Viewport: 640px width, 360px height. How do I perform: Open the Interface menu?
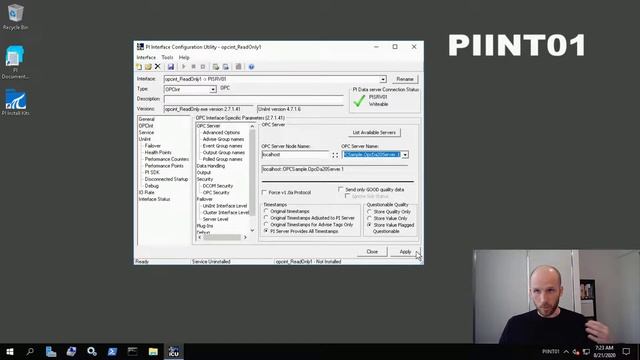coord(146,58)
